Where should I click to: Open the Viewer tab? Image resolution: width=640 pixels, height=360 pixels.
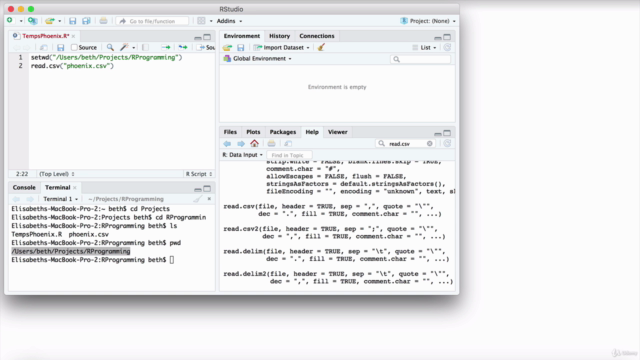tap(338, 132)
